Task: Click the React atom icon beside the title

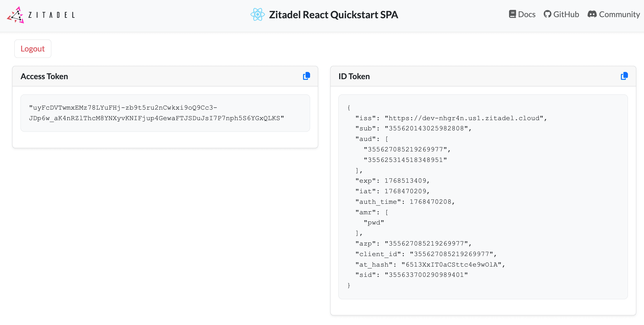Action: click(257, 14)
